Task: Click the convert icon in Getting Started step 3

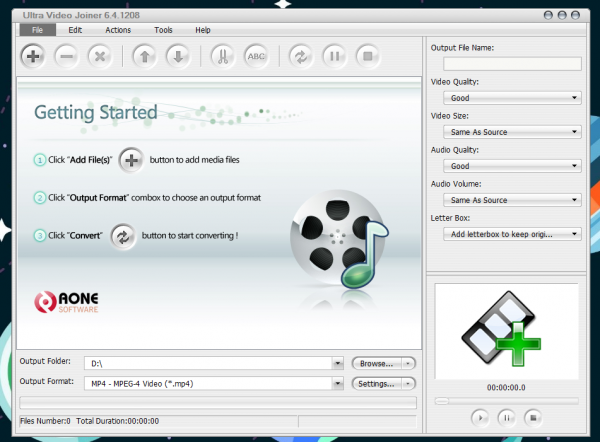Action: tap(123, 236)
